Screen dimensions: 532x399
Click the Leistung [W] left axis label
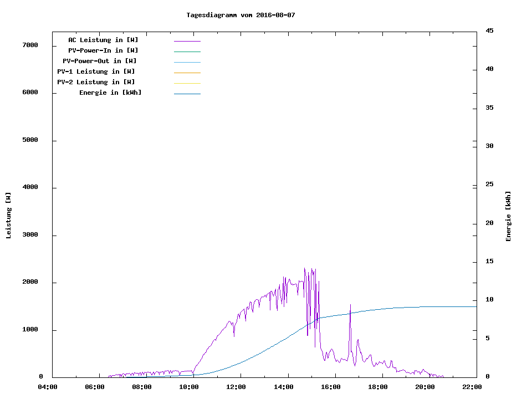(8, 216)
